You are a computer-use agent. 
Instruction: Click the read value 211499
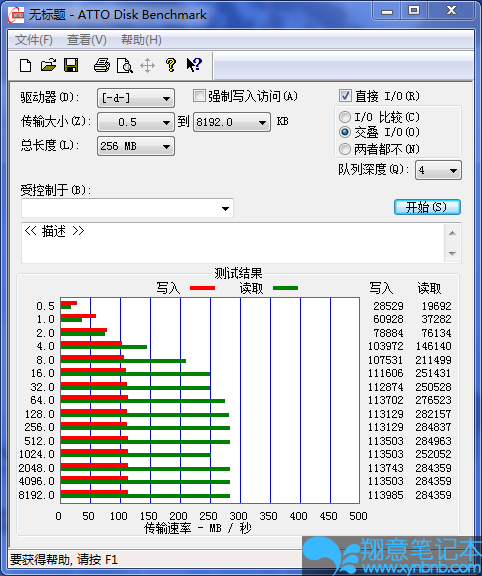pos(434,360)
